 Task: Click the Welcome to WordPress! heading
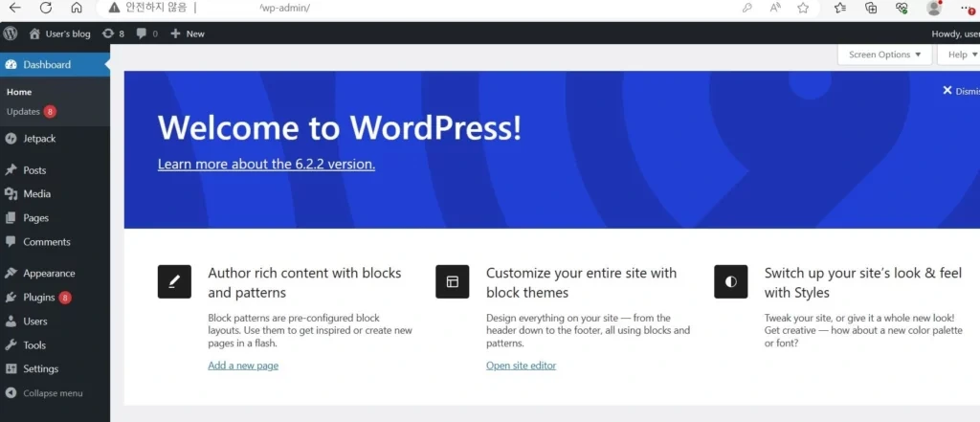340,127
